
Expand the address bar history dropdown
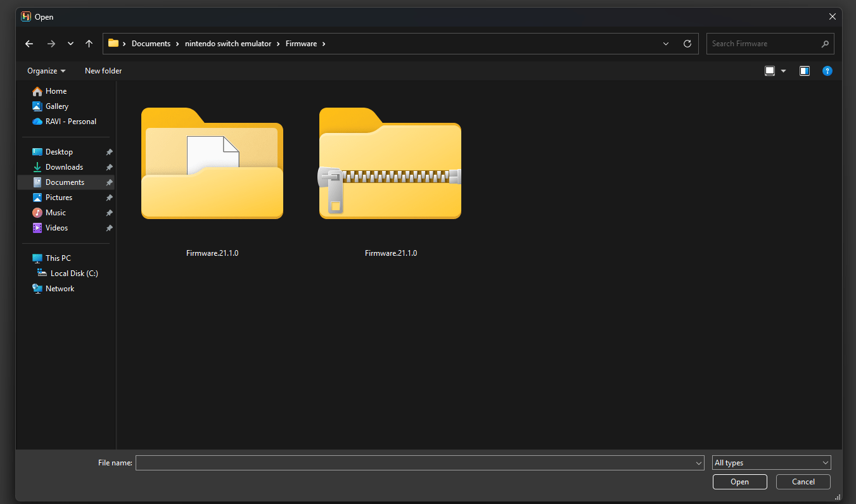coord(665,43)
